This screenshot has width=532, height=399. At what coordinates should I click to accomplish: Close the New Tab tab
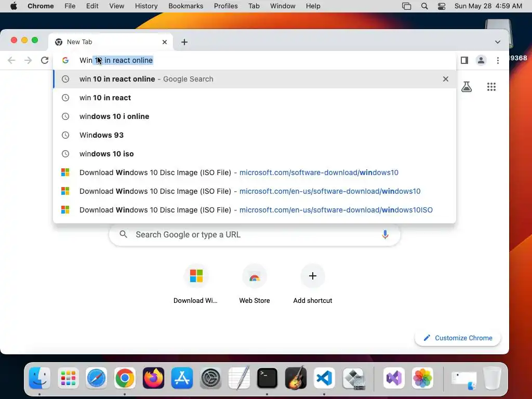point(165,42)
